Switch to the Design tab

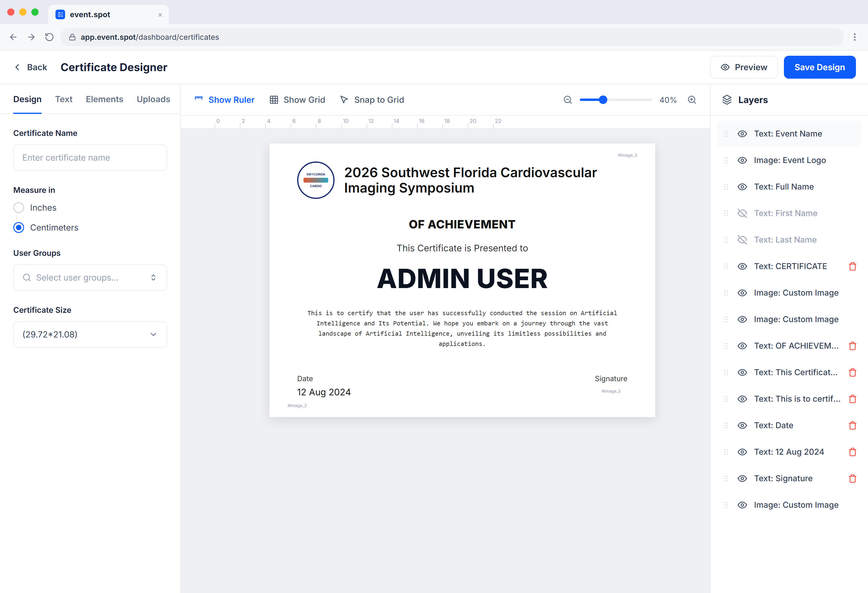pyautogui.click(x=27, y=99)
